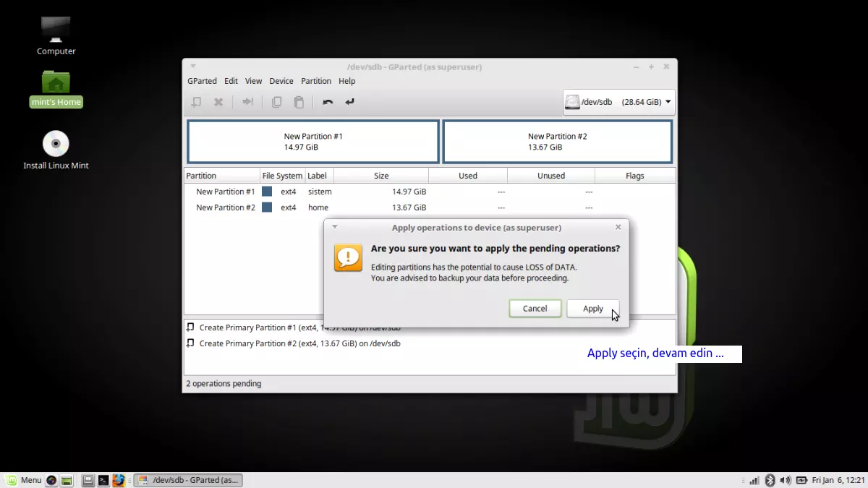Select the Resize/Move toolbar icon
868x488 pixels.
click(x=247, y=102)
